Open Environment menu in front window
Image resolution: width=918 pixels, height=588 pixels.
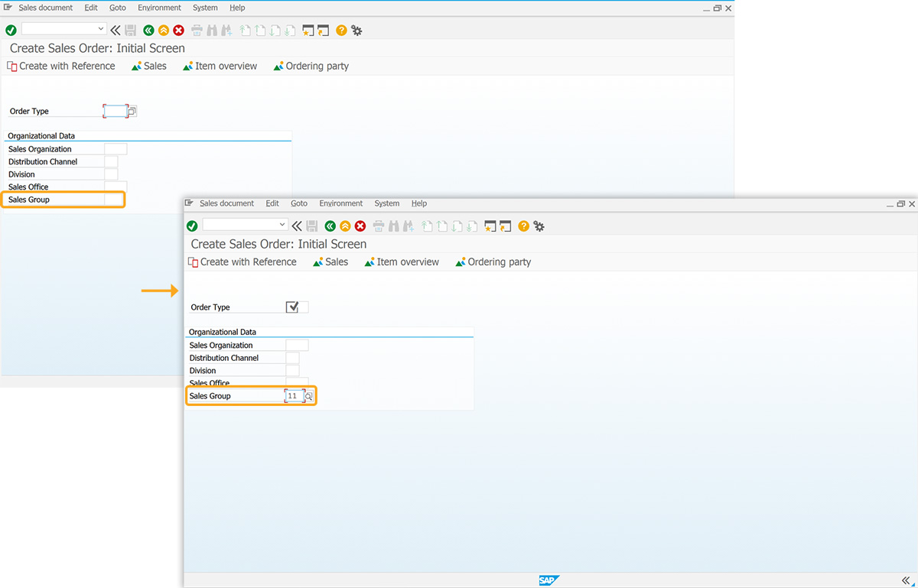[341, 203]
